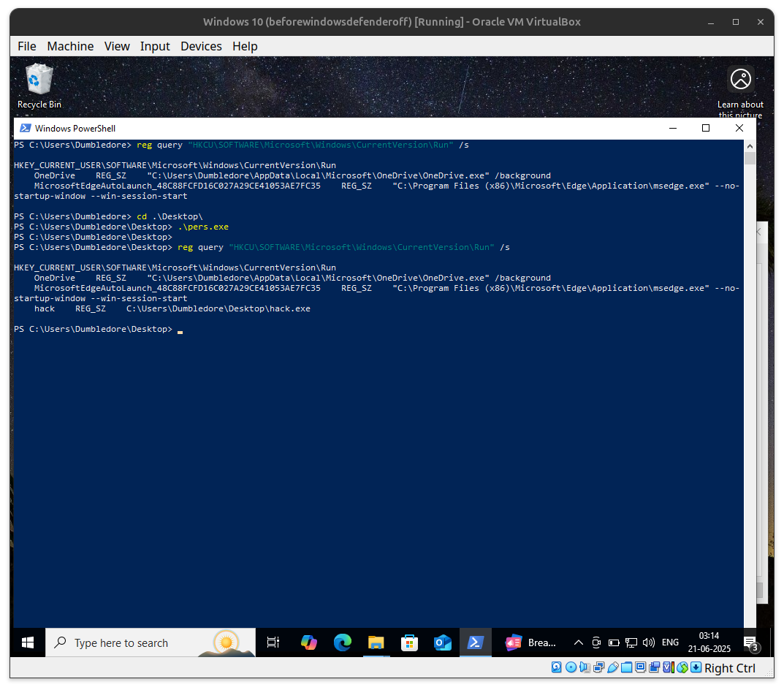Open the VirtualBox View menu
The height and width of the screenshot is (690, 784).
point(117,46)
